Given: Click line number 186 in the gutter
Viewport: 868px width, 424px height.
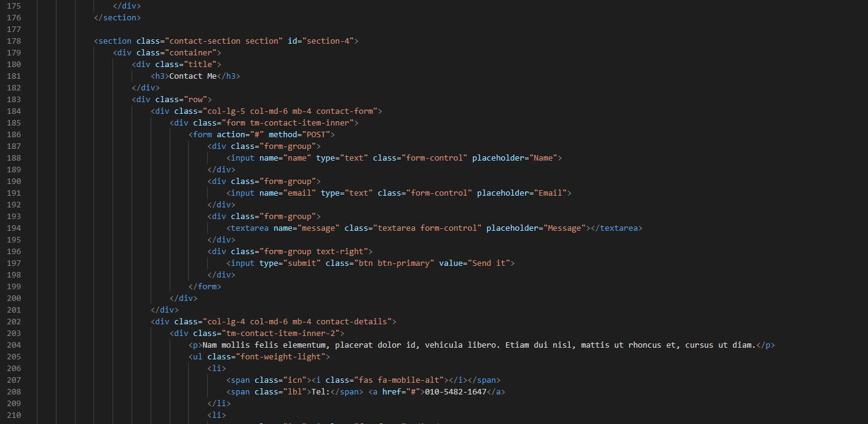Looking at the screenshot, I should (x=14, y=135).
